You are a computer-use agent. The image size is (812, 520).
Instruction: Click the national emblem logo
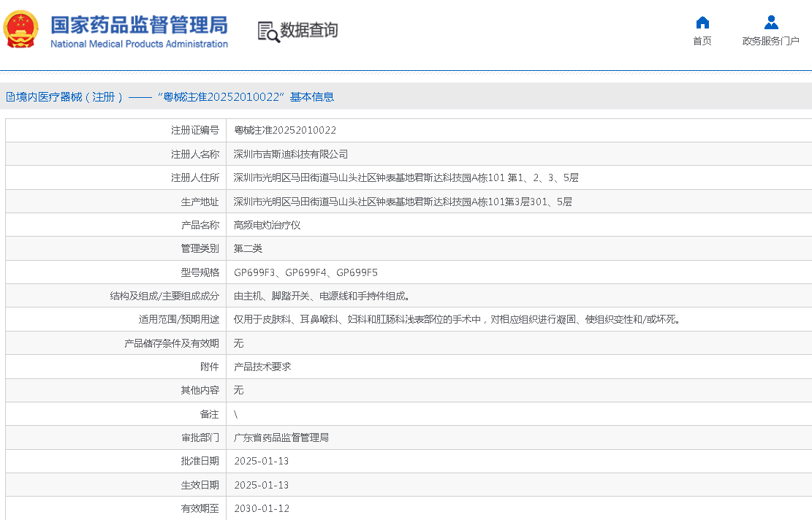(22, 30)
